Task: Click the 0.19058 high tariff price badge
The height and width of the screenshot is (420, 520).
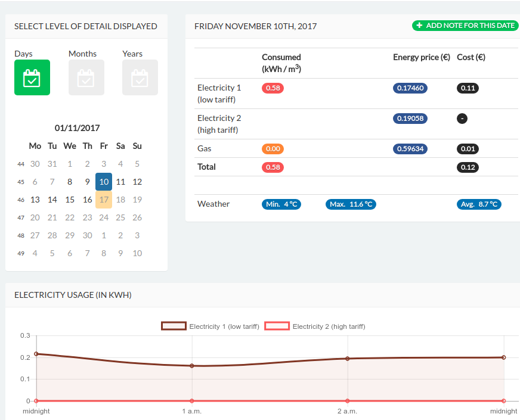Action: (410, 119)
